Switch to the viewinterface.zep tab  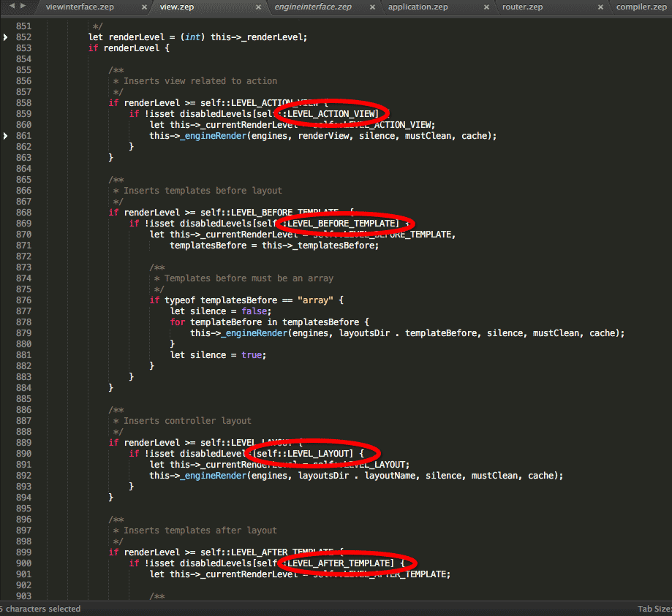[80, 7]
